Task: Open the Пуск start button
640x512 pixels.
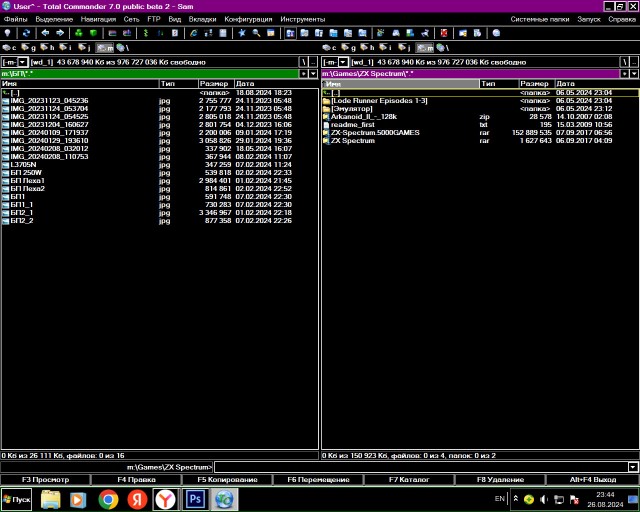Action: (16, 499)
